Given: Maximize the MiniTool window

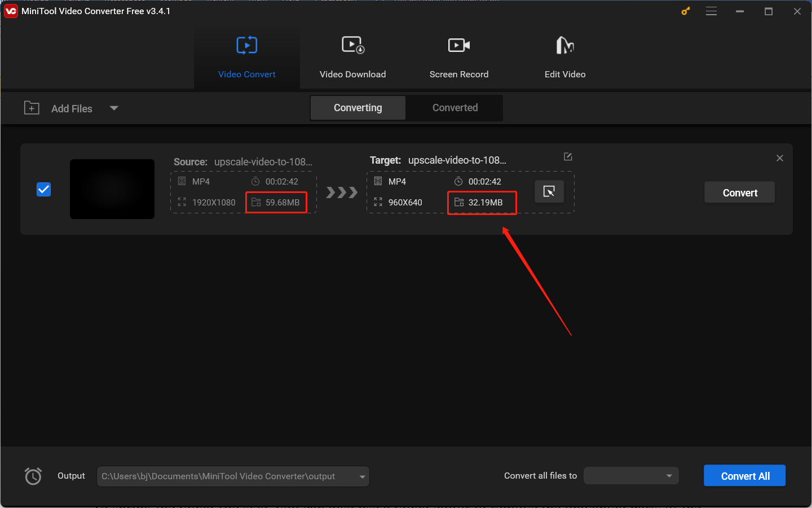Looking at the screenshot, I should coord(769,11).
